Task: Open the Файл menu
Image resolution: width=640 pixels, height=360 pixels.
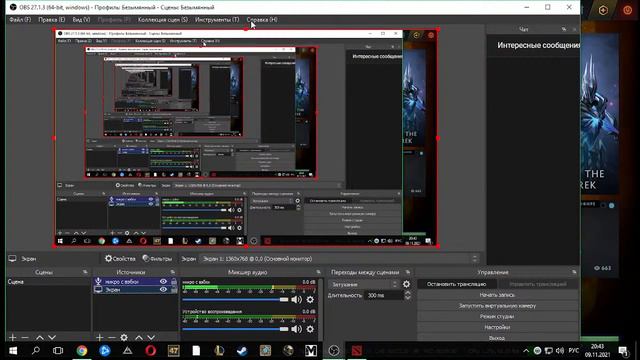Action: 20,20
